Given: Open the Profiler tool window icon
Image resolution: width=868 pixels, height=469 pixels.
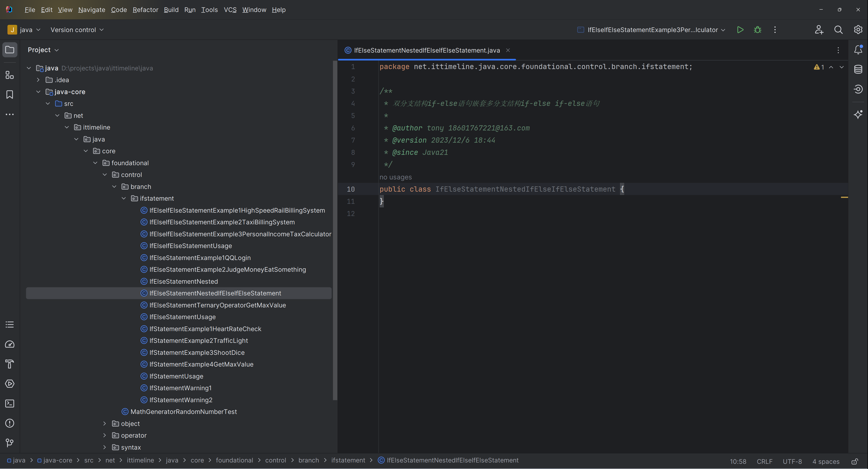Looking at the screenshot, I should (x=10, y=344).
